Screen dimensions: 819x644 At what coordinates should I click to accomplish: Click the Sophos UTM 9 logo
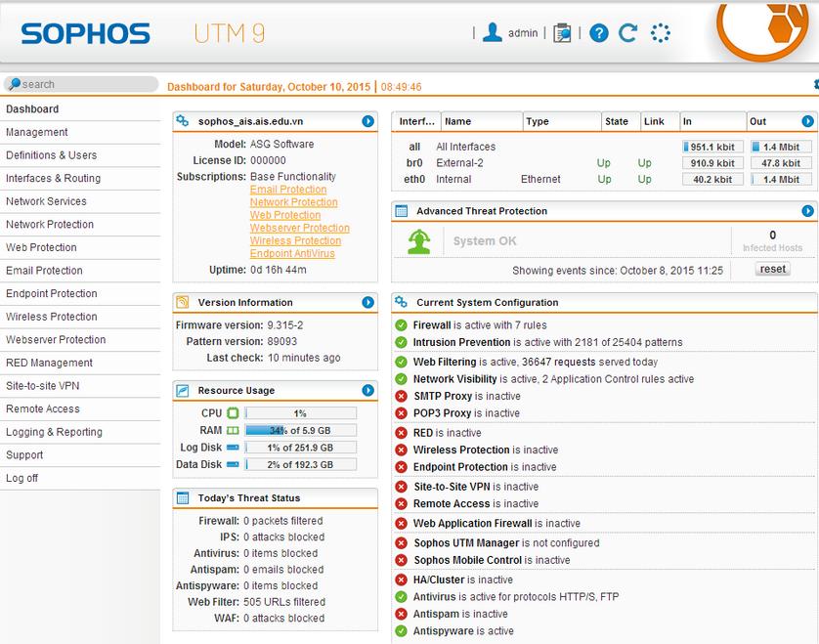click(143, 33)
